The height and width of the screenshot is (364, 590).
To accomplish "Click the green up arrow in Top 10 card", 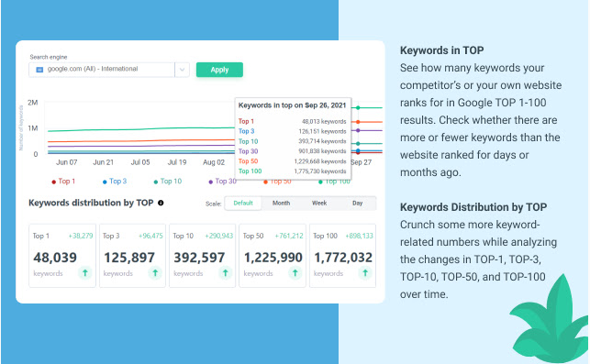I will (x=225, y=272).
